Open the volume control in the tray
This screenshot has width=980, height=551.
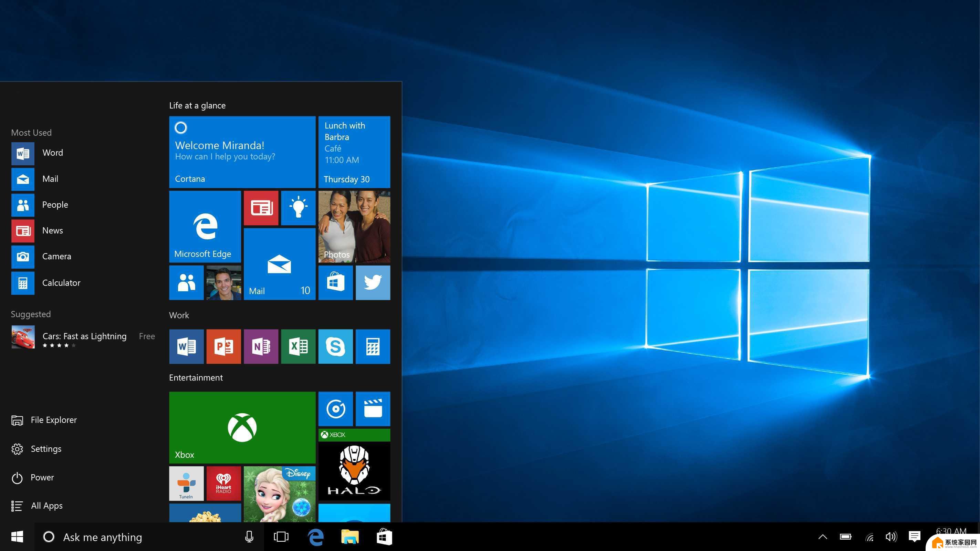[891, 537]
